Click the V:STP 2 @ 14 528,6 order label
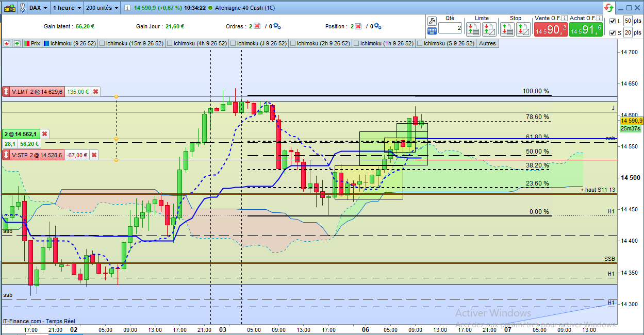The width and height of the screenshot is (644, 335). (x=37, y=155)
